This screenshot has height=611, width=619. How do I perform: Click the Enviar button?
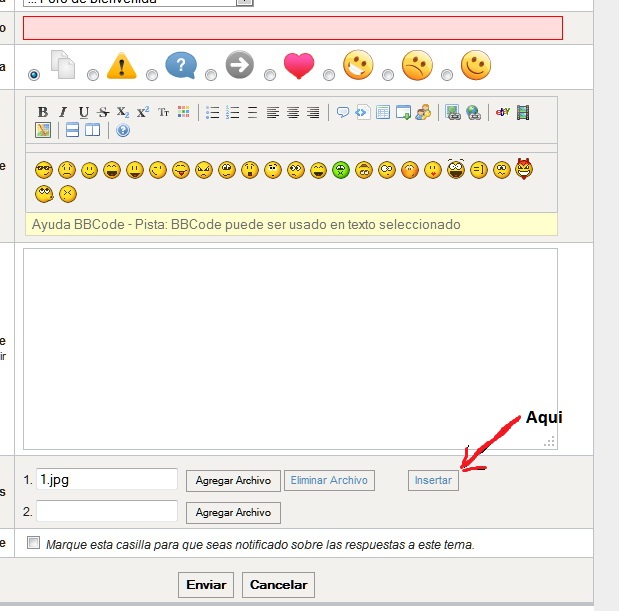coord(206,585)
